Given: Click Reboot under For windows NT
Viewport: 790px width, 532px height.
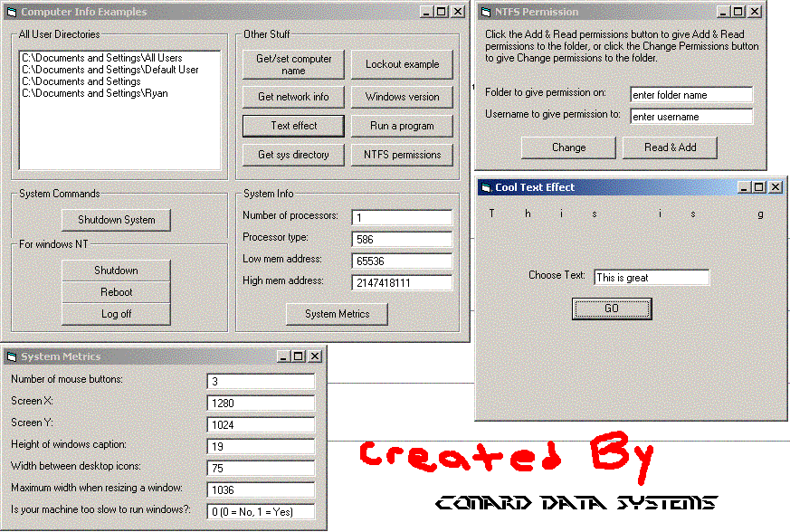Looking at the screenshot, I should [x=116, y=292].
